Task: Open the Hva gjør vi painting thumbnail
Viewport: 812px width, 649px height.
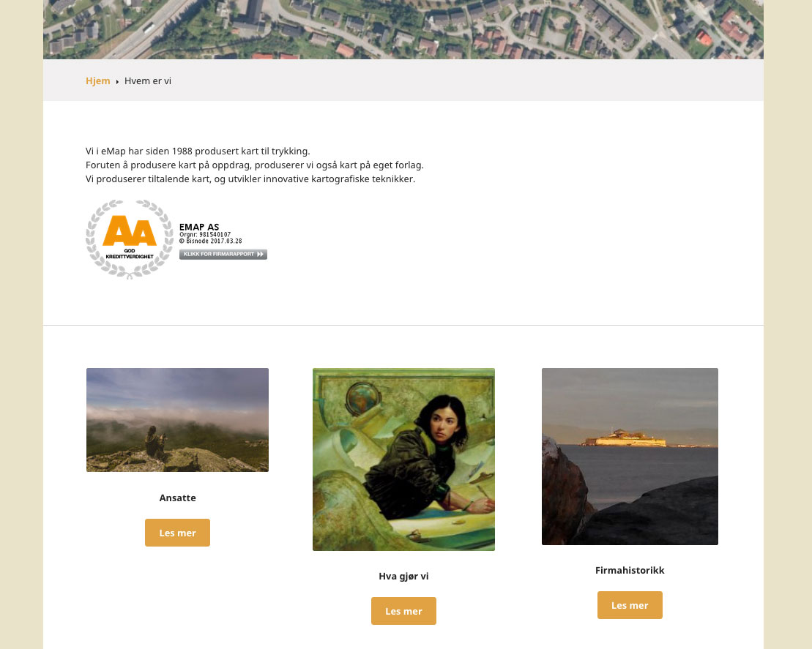Action: tap(404, 459)
